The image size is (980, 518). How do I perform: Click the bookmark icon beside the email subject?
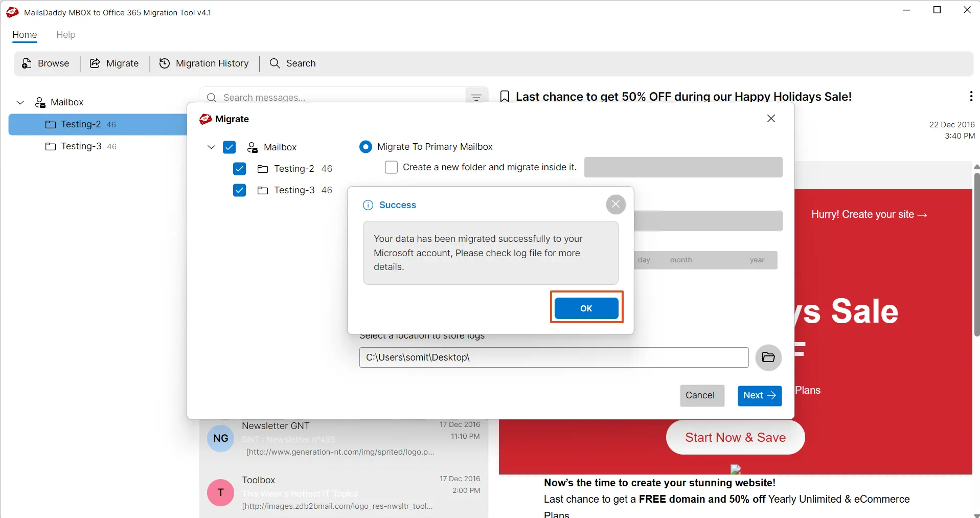pos(504,96)
